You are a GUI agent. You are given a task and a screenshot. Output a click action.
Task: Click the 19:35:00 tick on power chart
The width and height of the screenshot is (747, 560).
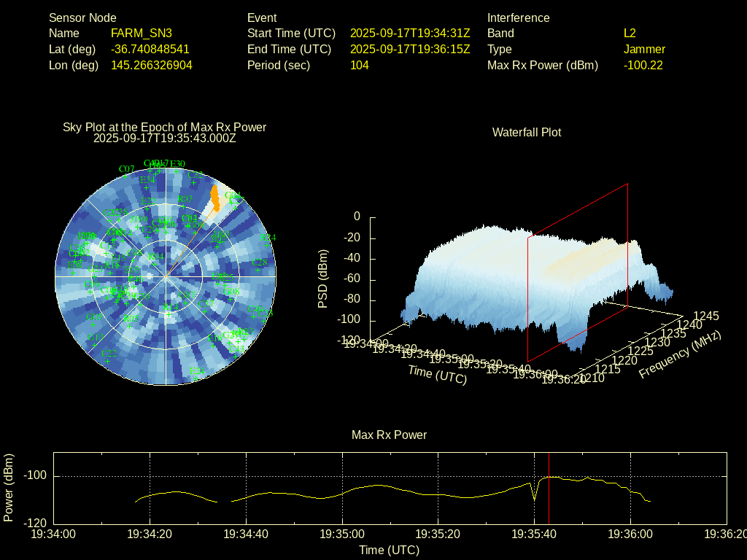(x=342, y=534)
